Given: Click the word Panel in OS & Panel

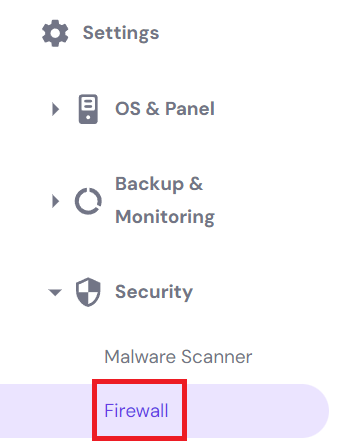Looking at the screenshot, I should (x=190, y=109).
